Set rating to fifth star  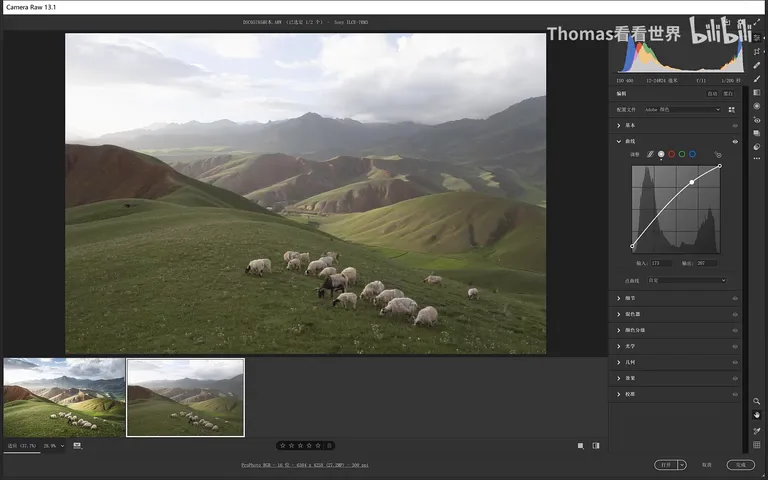point(318,446)
